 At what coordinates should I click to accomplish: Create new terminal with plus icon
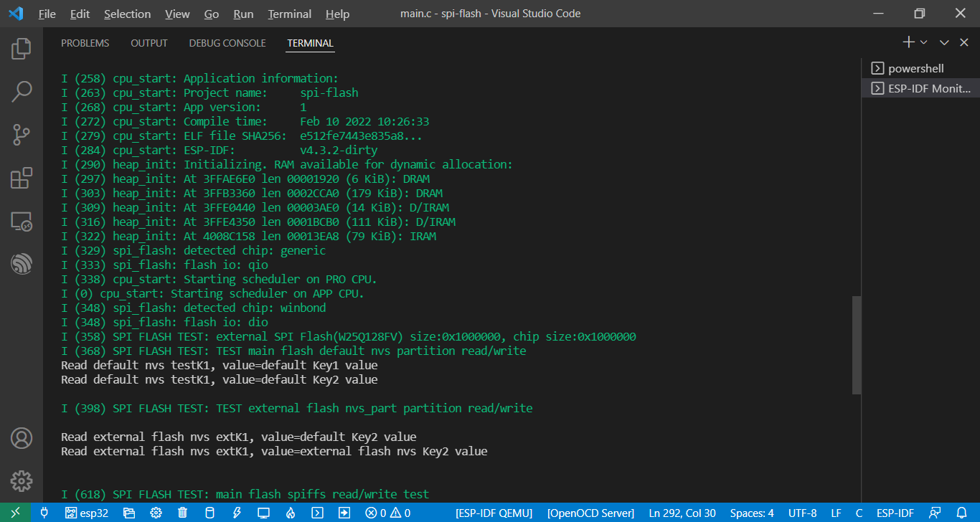coord(908,42)
